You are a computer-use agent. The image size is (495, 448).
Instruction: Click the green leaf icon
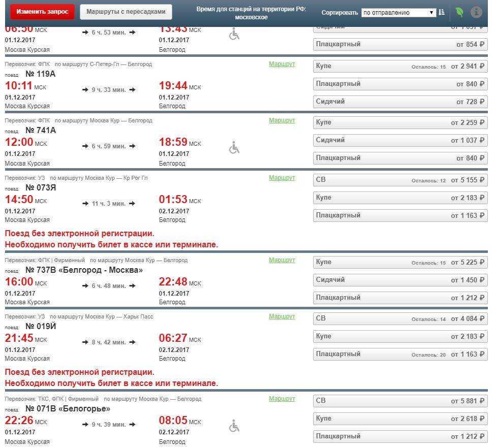coord(459,12)
